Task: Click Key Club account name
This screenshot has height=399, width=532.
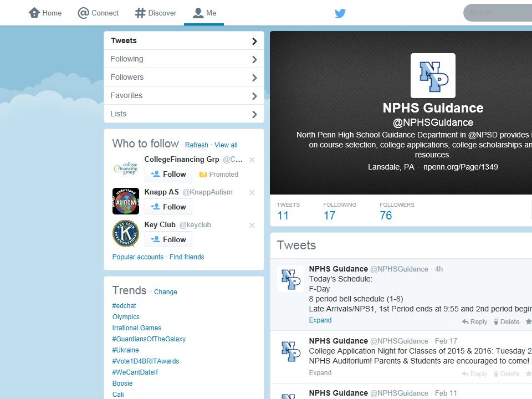Action: (160, 224)
